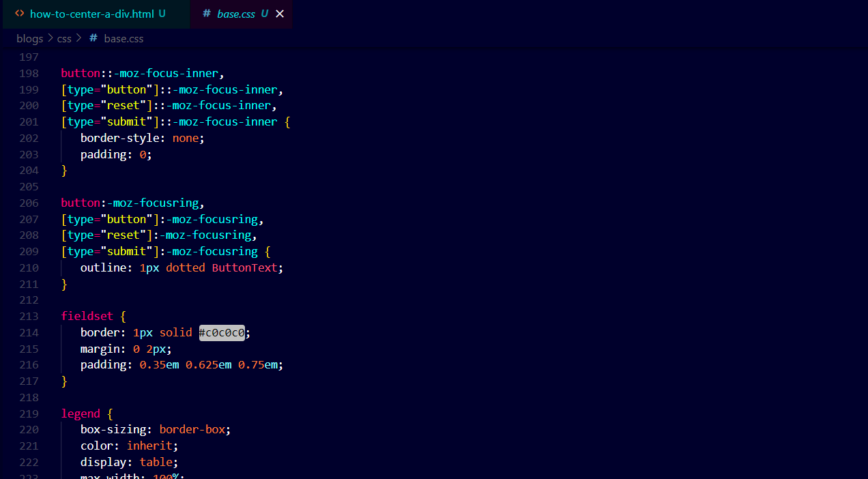
Task: Click the 'border-box' value under box-sizing
Action: [x=192, y=429]
